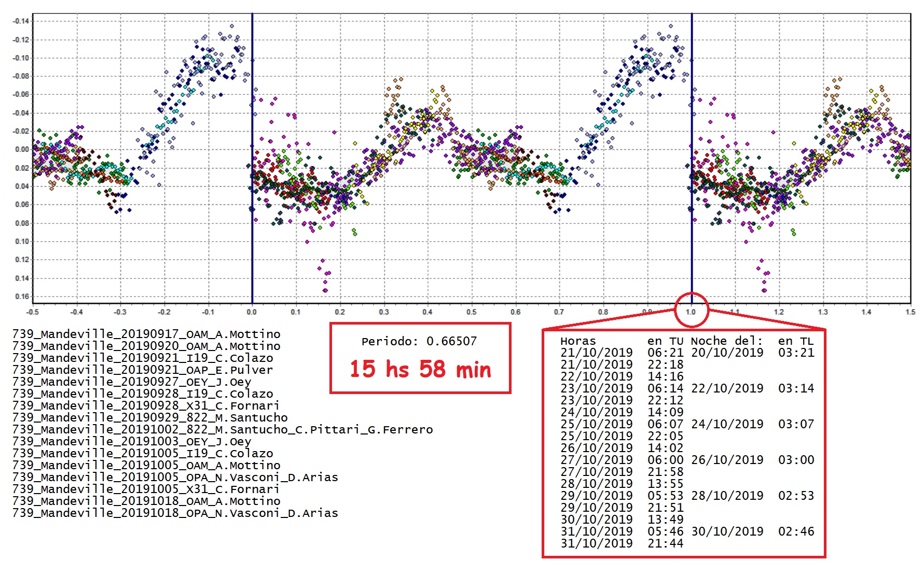Select the 739_Mandeville_20190929_822_M.Santucho entry

tap(150, 417)
